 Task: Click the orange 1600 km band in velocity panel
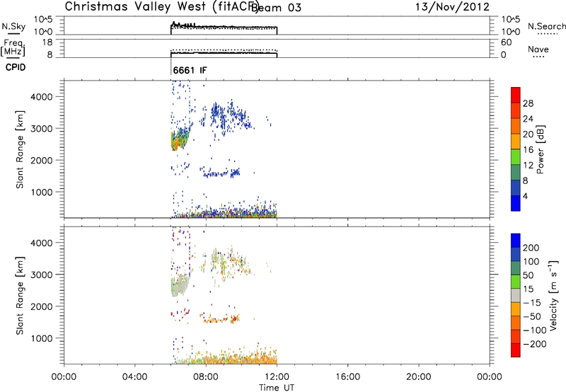pyautogui.click(x=221, y=318)
